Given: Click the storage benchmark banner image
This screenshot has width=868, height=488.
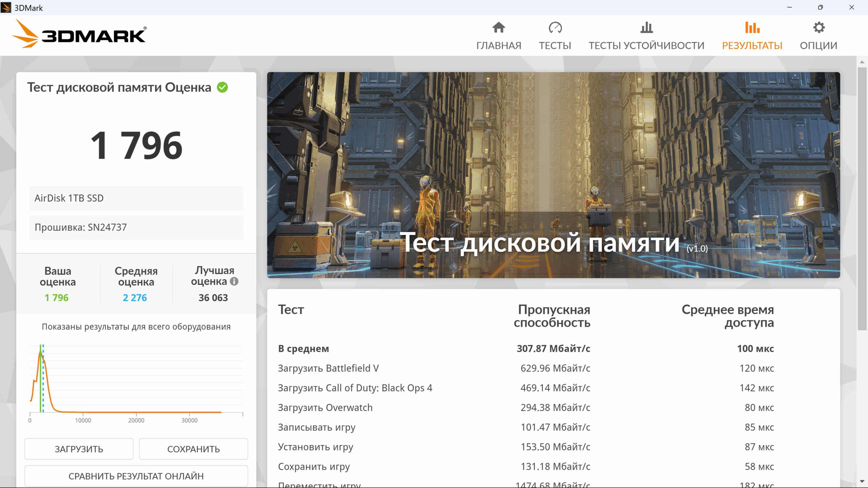Looking at the screenshot, I should coord(553,175).
